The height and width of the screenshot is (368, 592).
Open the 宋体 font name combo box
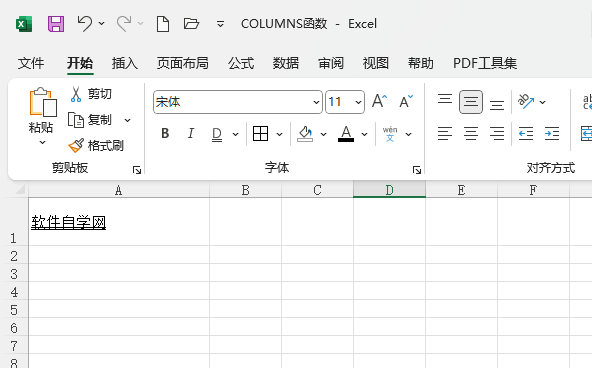pos(238,102)
